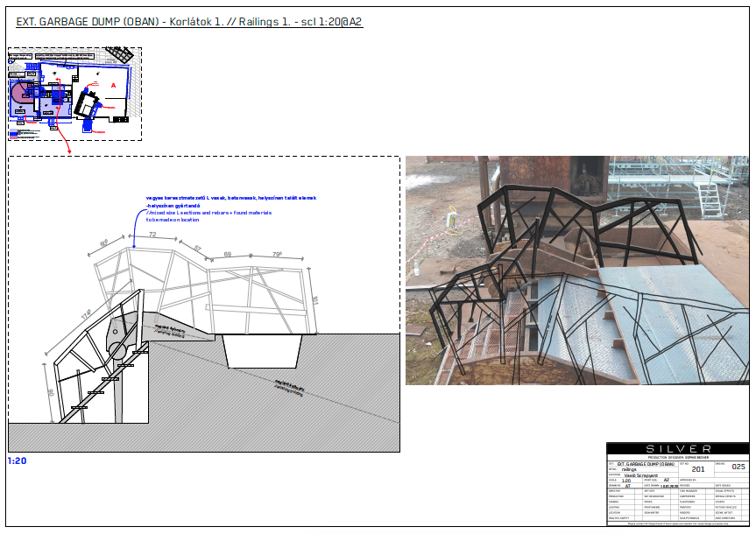Click the tilted grid structure symbol in the key plan
Image resolution: width=756 pixels, height=534 pixels.
pyautogui.click(x=119, y=54)
